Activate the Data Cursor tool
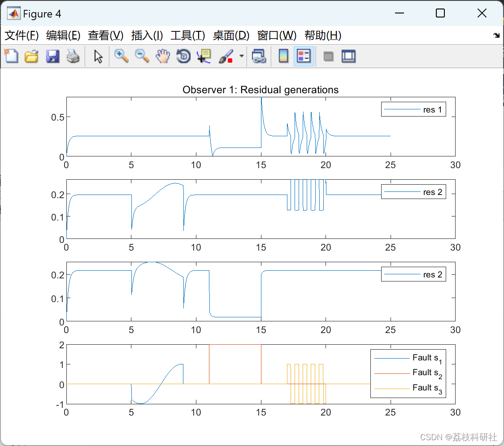The image size is (504, 446). pyautogui.click(x=204, y=56)
